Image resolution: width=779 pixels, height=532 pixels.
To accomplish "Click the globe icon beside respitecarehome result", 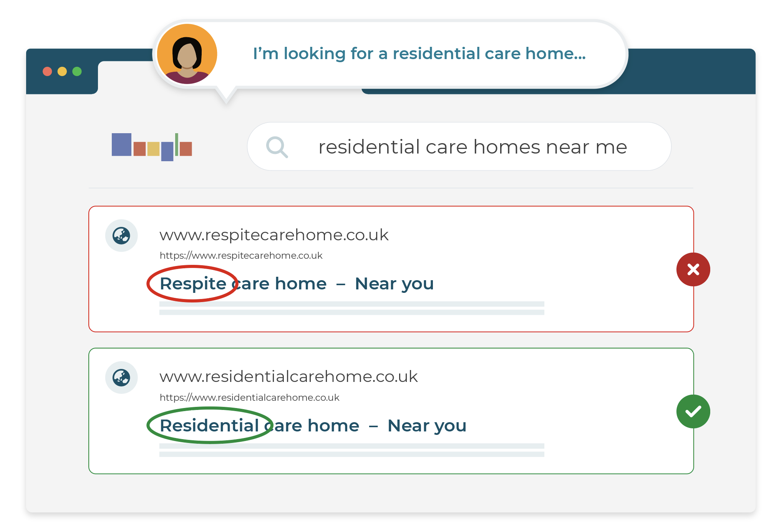I will pos(121,235).
